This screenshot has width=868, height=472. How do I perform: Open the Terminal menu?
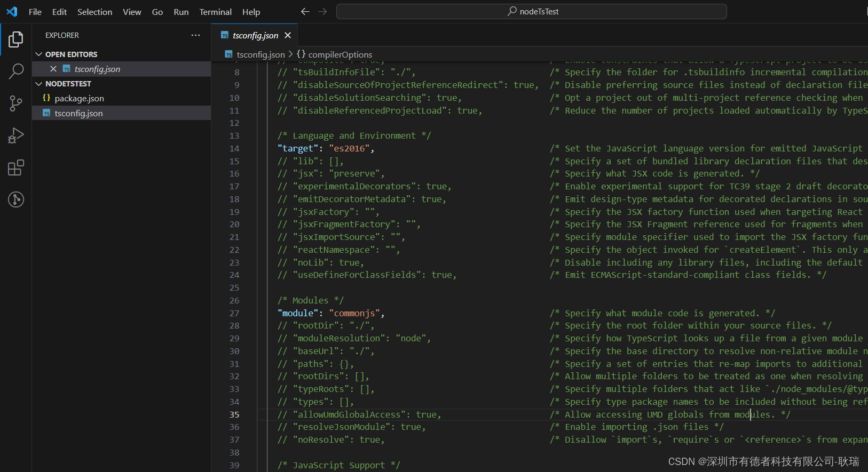(x=215, y=12)
